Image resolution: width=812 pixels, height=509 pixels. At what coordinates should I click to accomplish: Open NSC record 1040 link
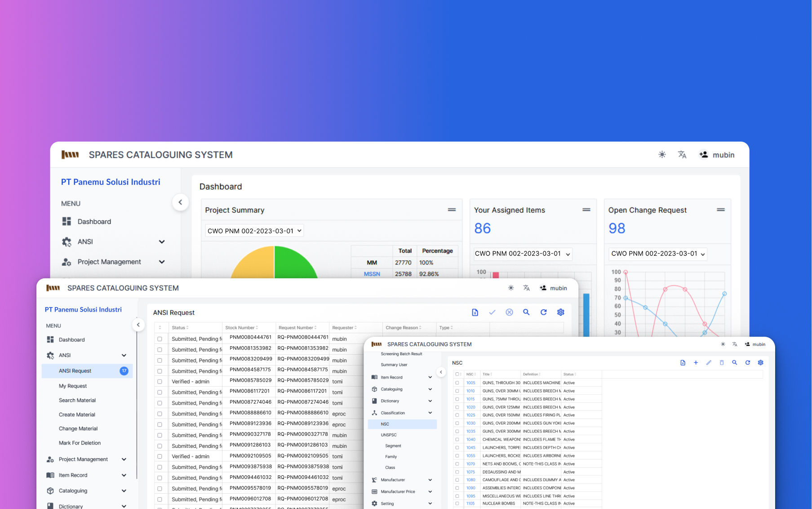pos(470,439)
